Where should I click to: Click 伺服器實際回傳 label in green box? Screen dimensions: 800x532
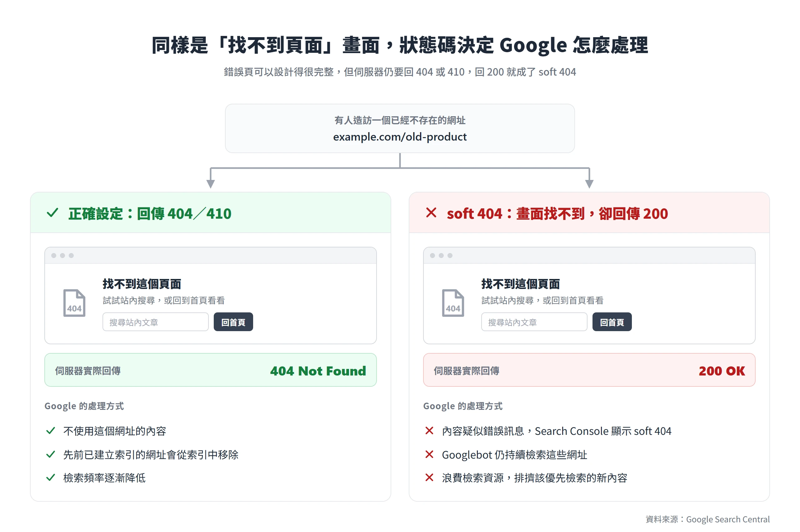coord(88,371)
